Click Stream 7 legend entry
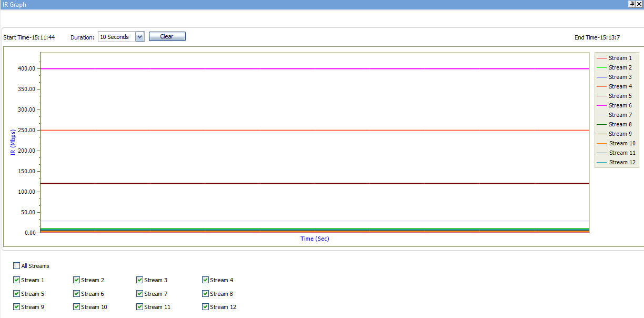The height and width of the screenshot is (318, 644). coord(615,115)
